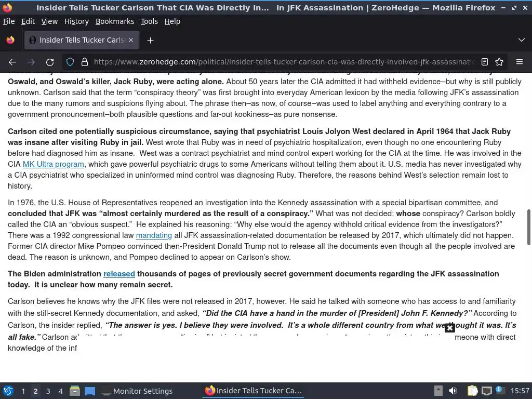Open the network connection tray icon
The image size is (532, 399).
click(x=486, y=391)
